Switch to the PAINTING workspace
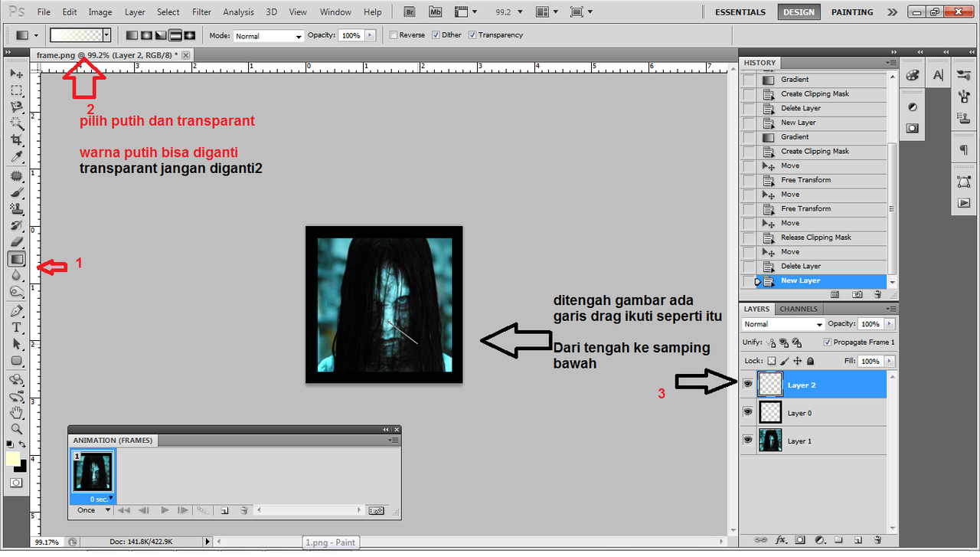 click(x=853, y=11)
